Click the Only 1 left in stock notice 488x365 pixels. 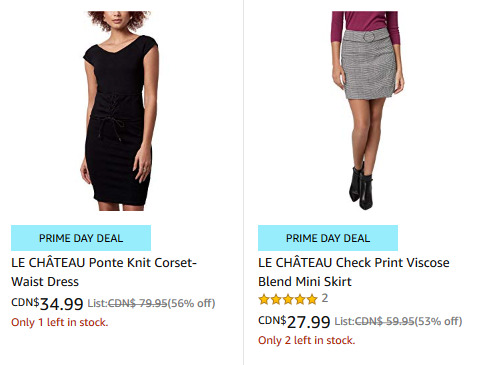(x=60, y=322)
